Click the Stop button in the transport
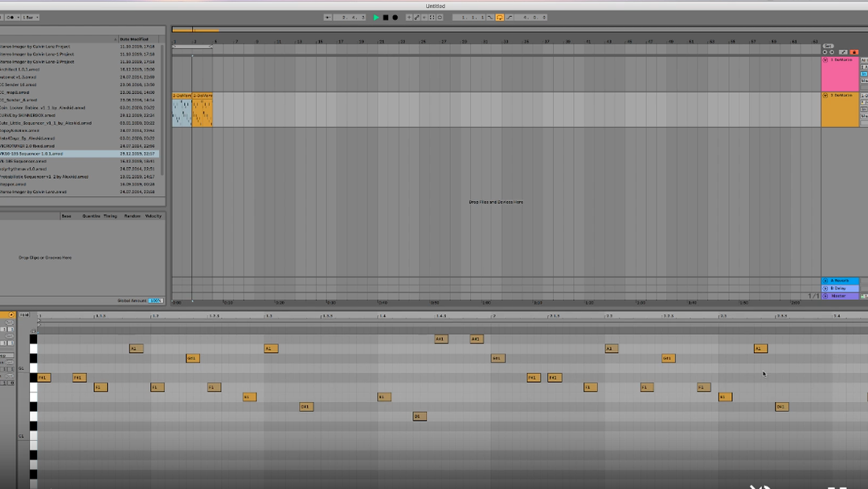The image size is (868, 489). (385, 17)
